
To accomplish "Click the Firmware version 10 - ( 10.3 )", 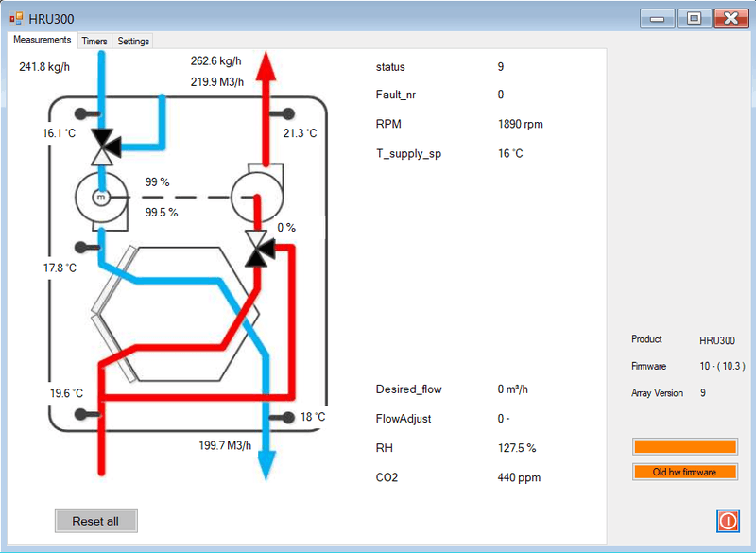I will coord(722,366).
